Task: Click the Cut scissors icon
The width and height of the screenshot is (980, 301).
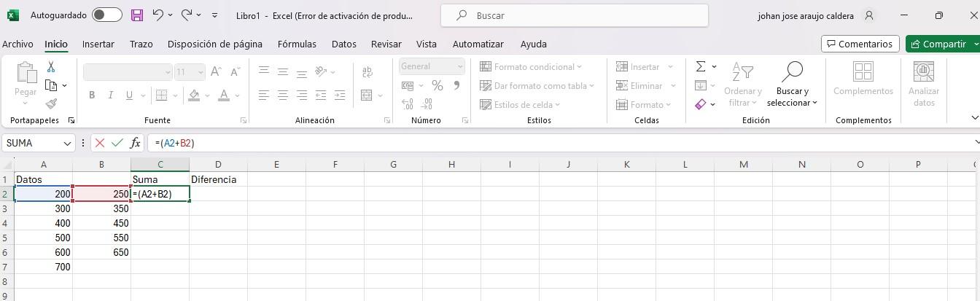Action: click(51, 67)
